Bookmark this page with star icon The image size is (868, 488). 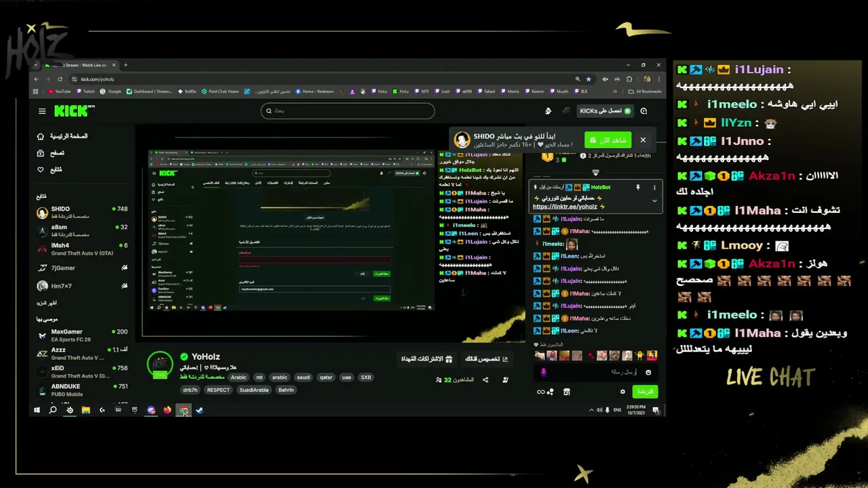[x=589, y=79]
